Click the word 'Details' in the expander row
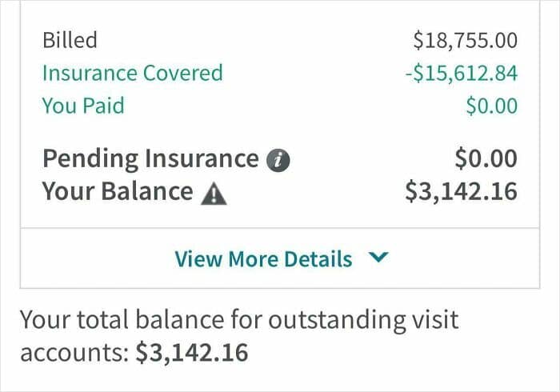Image resolution: width=560 pixels, height=392 pixels. [x=320, y=259]
